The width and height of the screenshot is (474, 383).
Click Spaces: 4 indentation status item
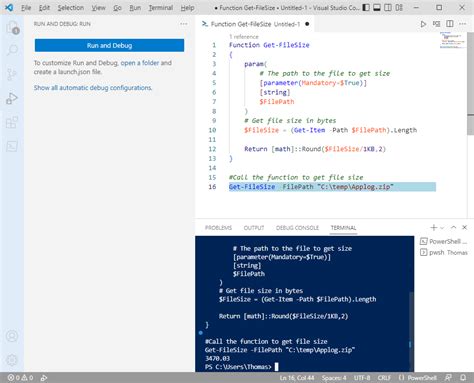(x=334, y=378)
